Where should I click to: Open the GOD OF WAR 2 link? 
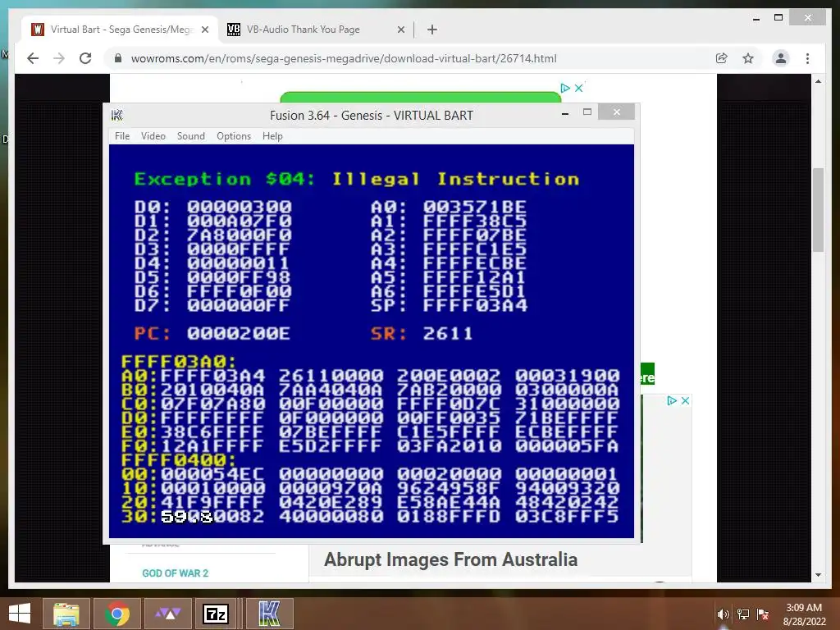coord(176,573)
